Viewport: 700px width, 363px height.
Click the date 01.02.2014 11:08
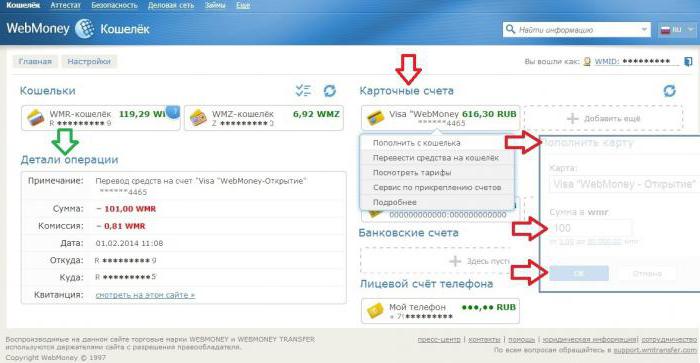129,243
